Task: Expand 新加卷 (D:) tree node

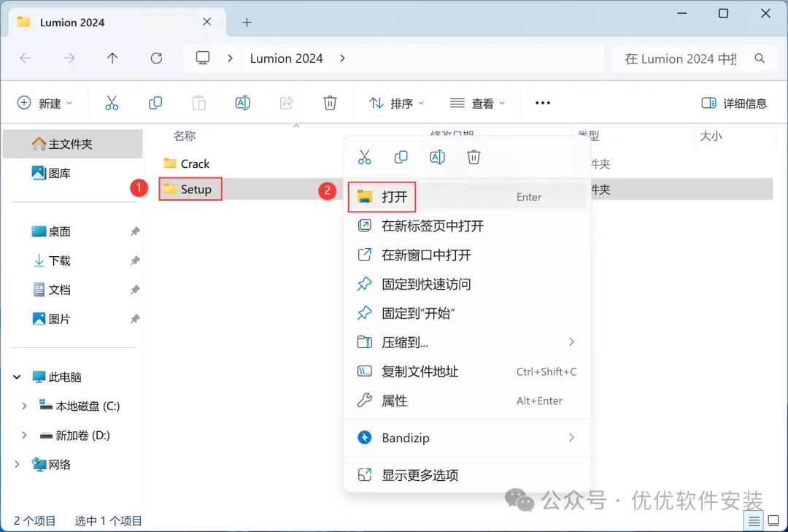Action: coord(23,435)
